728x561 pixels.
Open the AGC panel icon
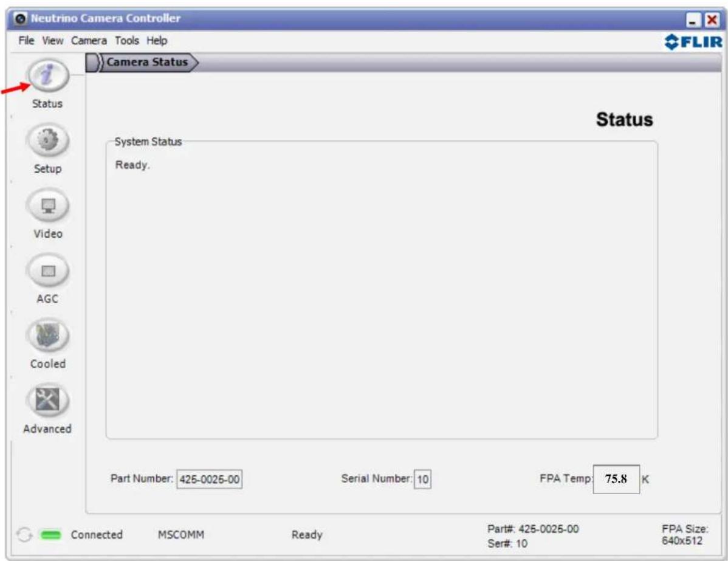tap(48, 270)
